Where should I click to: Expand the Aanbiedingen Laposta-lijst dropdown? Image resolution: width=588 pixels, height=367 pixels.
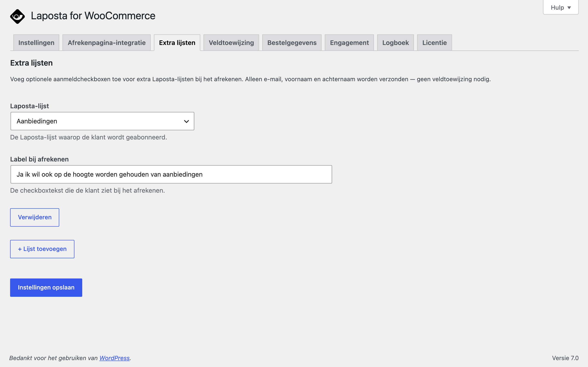102,121
